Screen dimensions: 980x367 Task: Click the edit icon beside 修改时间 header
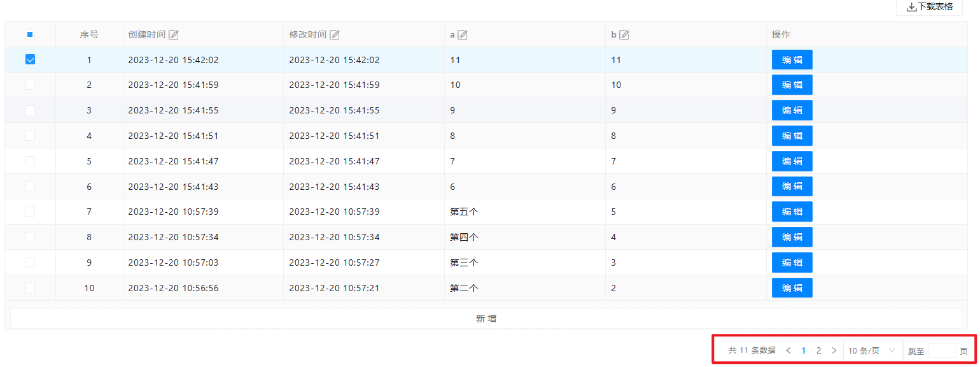tap(335, 35)
